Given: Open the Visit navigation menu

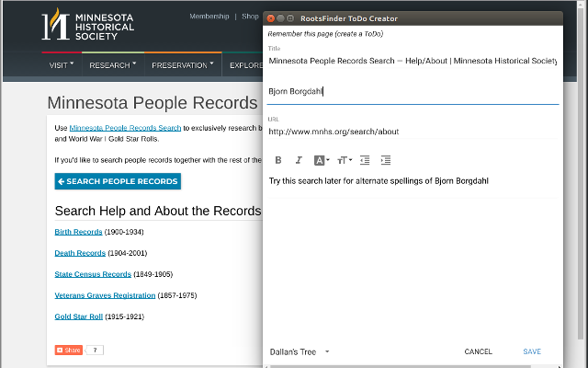Looking at the screenshot, I should [62, 65].
